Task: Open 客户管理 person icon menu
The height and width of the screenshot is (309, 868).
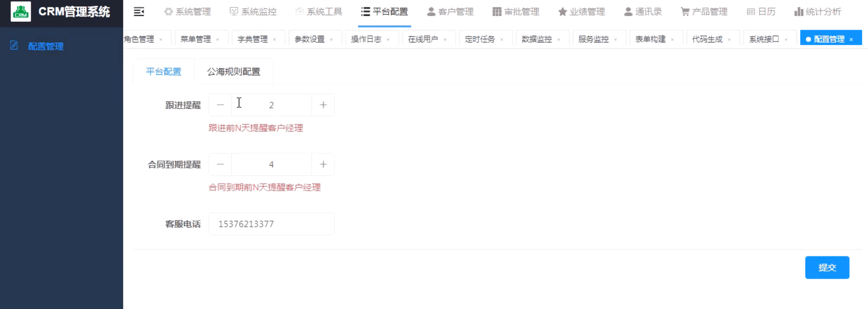Action: tap(450, 12)
